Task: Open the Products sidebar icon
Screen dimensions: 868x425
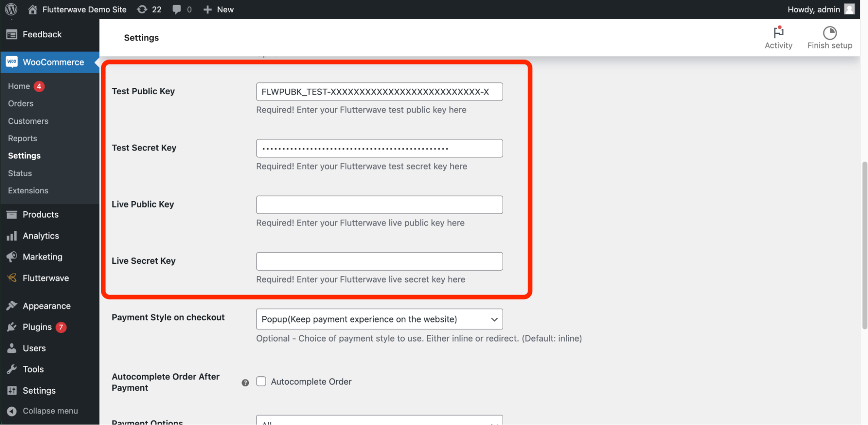Action: pos(12,214)
